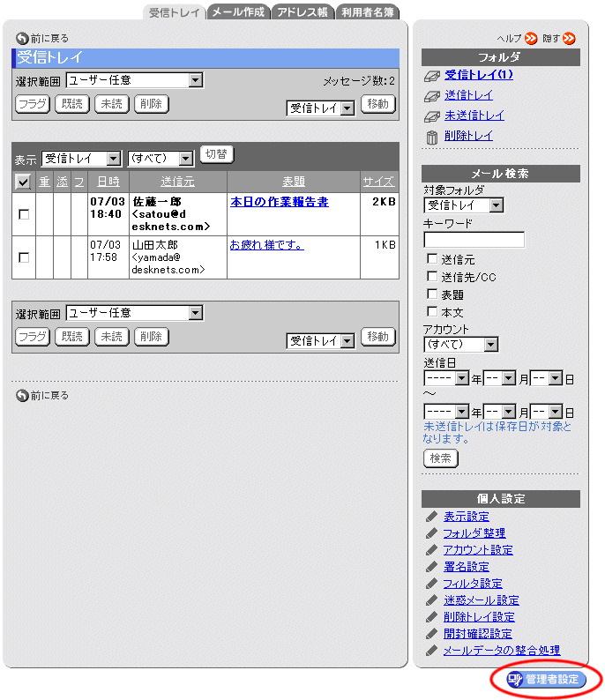Click the help arrow icon next to ヘルプ
Viewport: 605px width, 700px height.
pyautogui.click(x=531, y=39)
